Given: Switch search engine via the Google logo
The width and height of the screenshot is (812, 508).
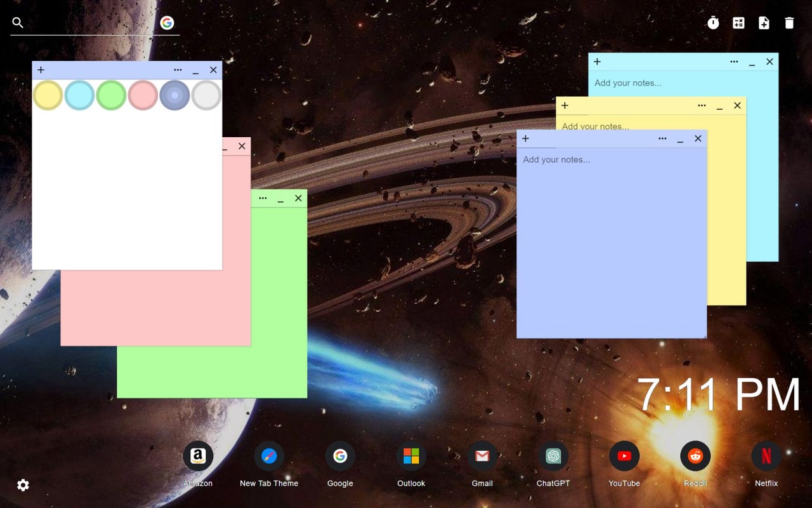Looking at the screenshot, I should tap(167, 23).
